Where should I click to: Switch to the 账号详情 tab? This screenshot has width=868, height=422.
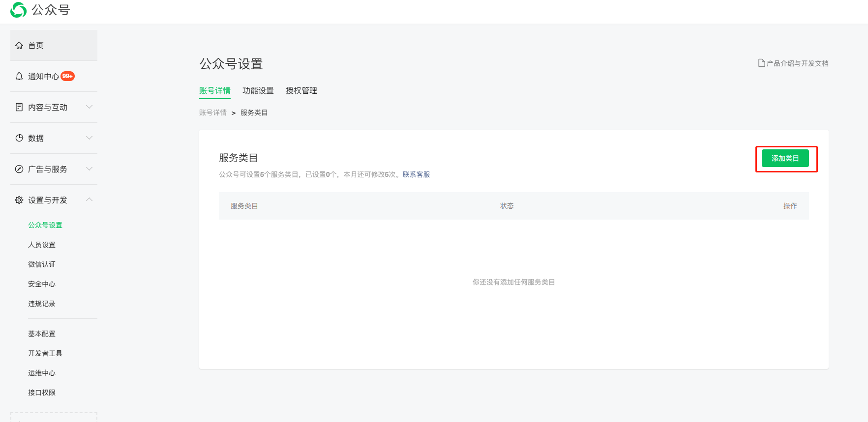215,90
